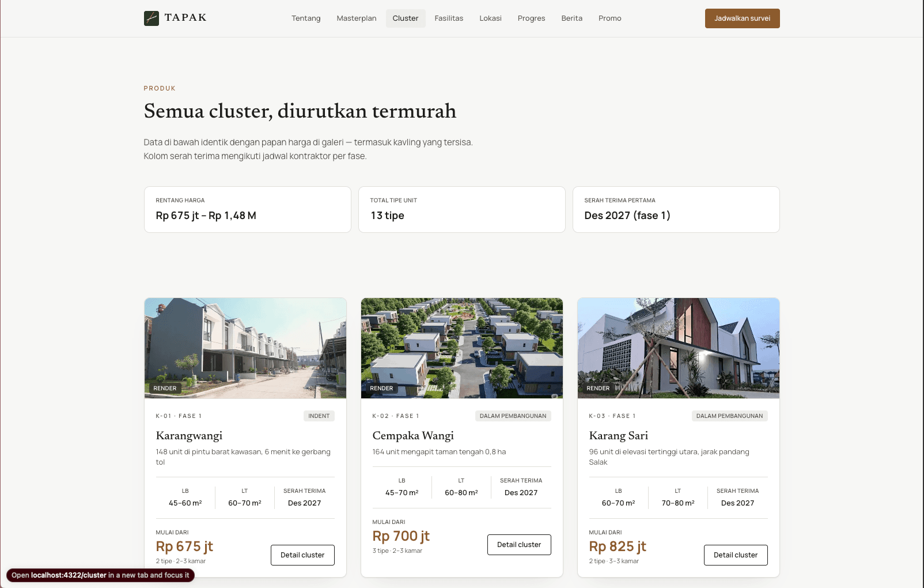The image size is (924, 588).
Task: Open Detail cluster for Cempaka Wangi
Action: 519,545
